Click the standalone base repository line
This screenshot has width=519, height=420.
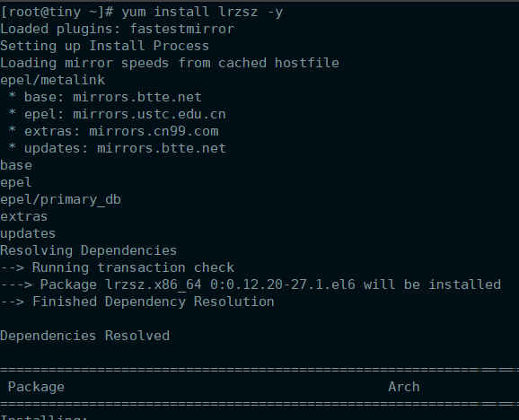click(16, 165)
